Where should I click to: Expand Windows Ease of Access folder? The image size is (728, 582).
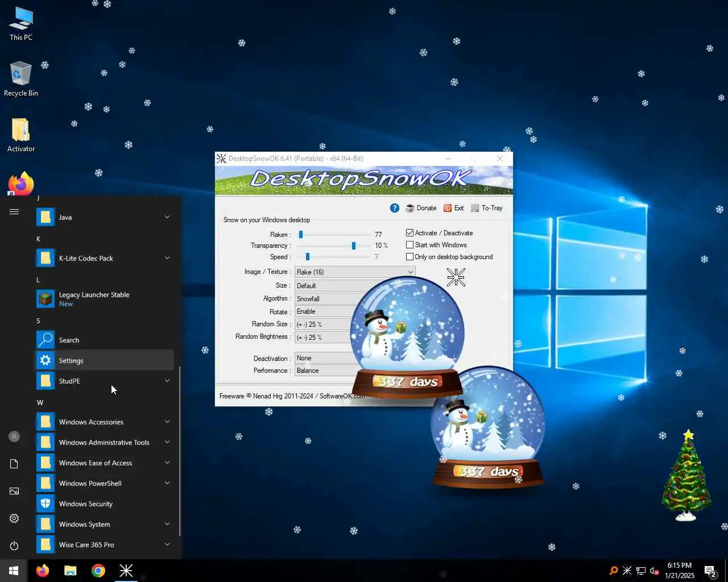(104, 463)
